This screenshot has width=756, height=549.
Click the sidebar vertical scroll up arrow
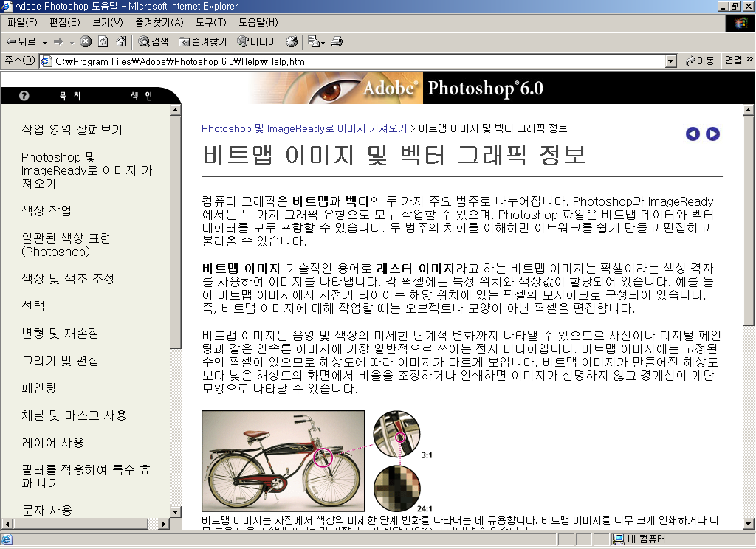pyautogui.click(x=176, y=111)
